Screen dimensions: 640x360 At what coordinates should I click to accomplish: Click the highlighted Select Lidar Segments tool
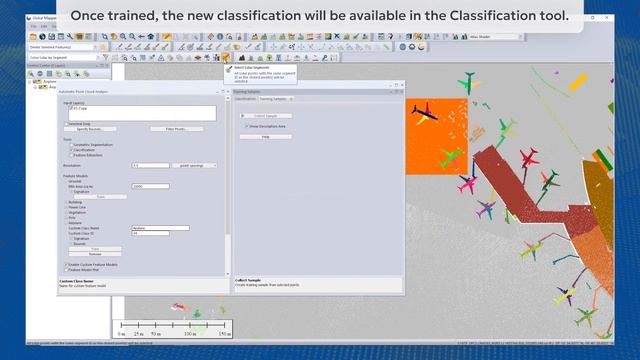(226, 58)
